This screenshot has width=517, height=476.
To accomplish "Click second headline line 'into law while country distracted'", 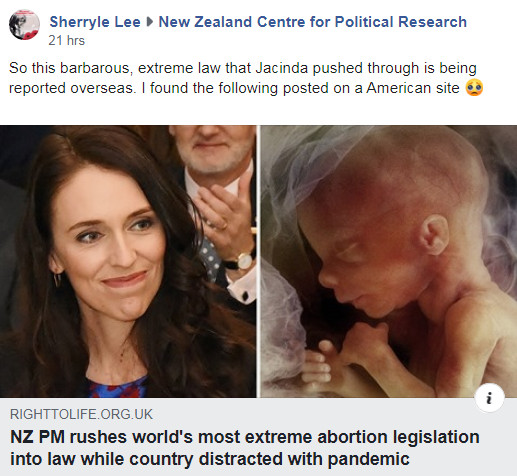I will click(210, 459).
